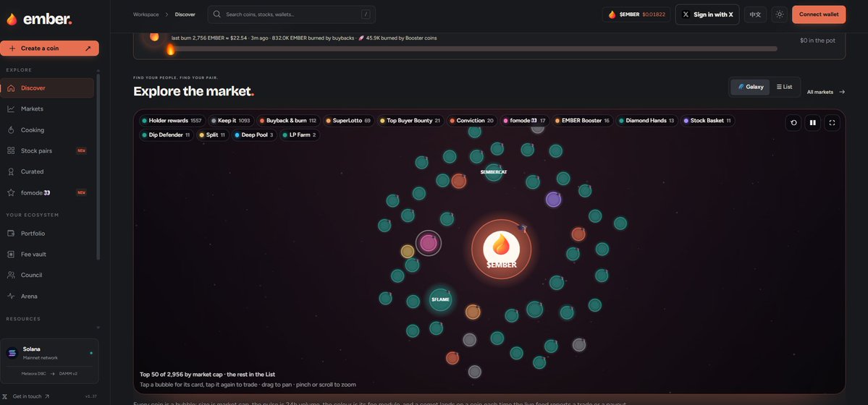Open the All markets link
Viewport: 868px width, 405px height.
[826, 92]
